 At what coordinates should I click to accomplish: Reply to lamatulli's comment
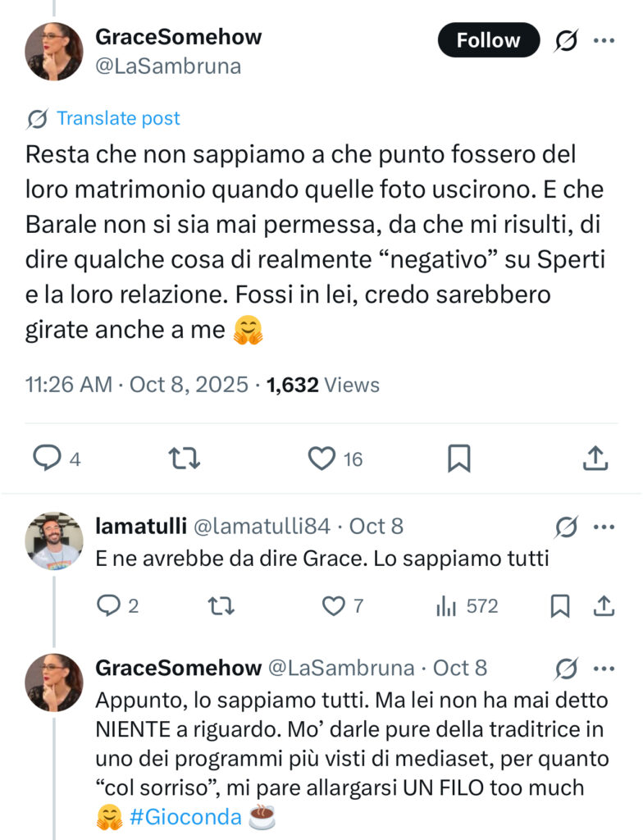(x=108, y=606)
